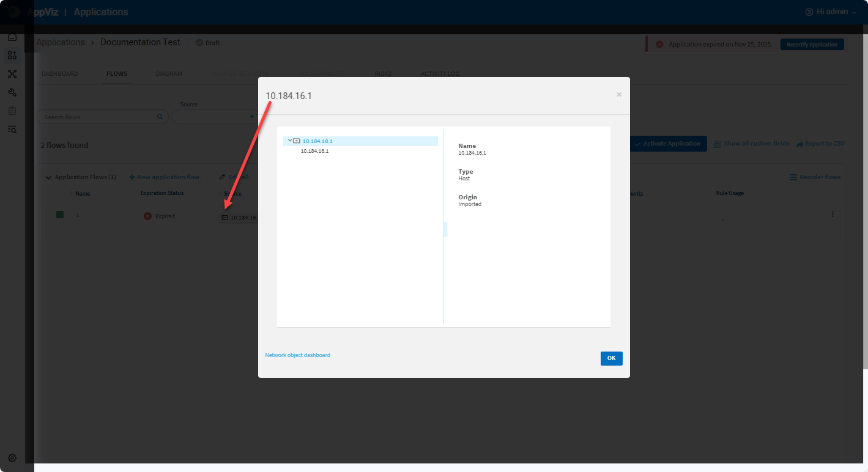Click the Recertify Application button
The height and width of the screenshot is (472, 868).
pos(812,45)
